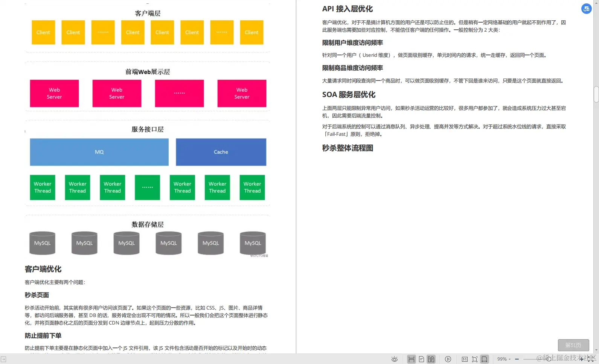Click the zoom slider handle
This screenshot has height=364, width=599.
click(549, 359)
